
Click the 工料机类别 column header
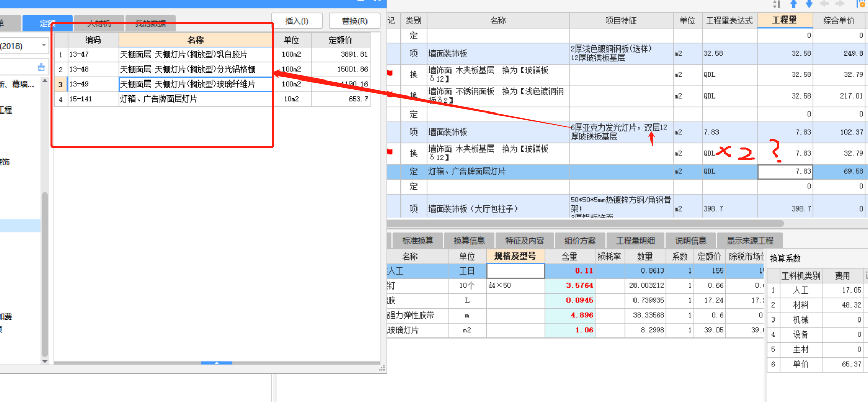pyautogui.click(x=800, y=276)
